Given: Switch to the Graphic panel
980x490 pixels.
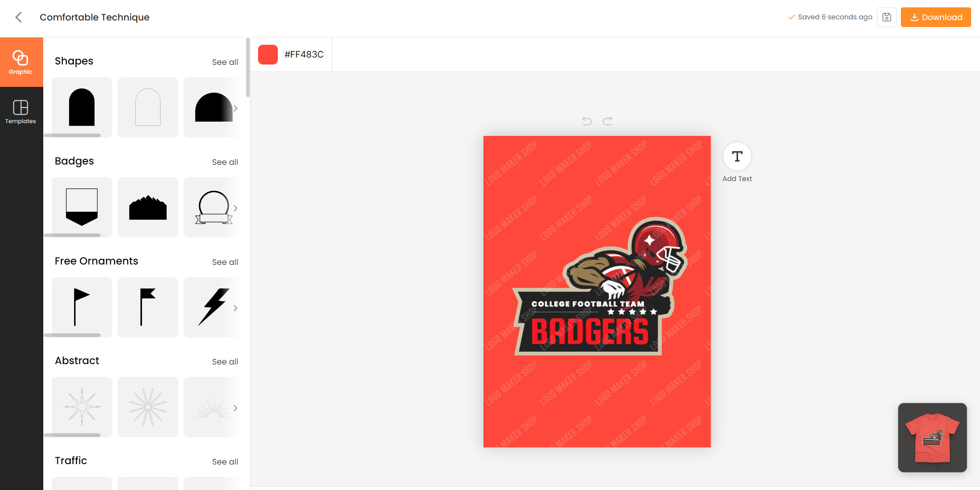Looking at the screenshot, I should tap(21, 62).
